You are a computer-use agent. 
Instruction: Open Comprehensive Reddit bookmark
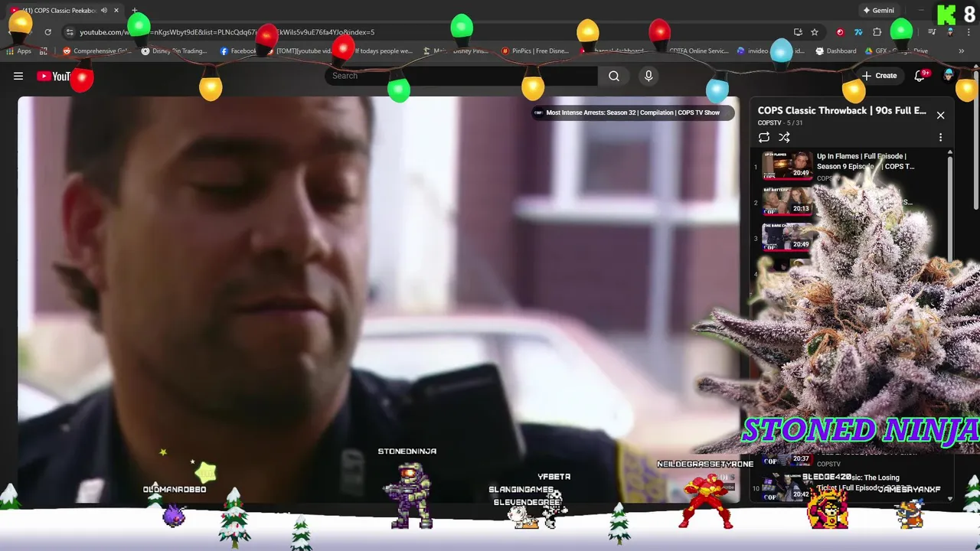tap(97, 51)
